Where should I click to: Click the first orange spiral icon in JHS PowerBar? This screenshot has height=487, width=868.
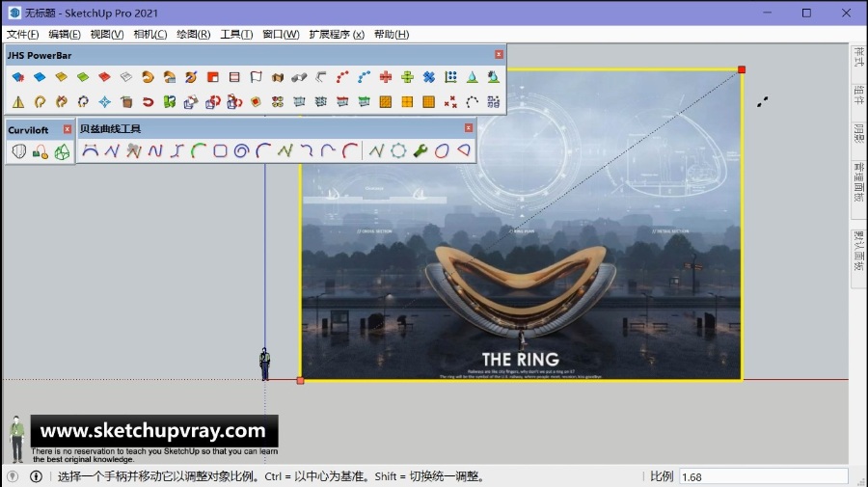[x=148, y=77]
